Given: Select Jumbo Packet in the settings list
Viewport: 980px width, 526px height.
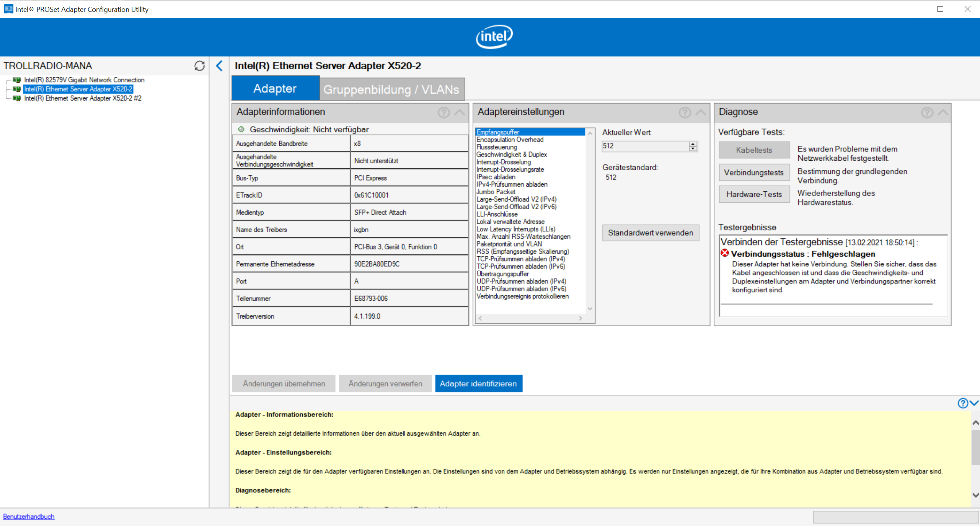Looking at the screenshot, I should pos(496,192).
